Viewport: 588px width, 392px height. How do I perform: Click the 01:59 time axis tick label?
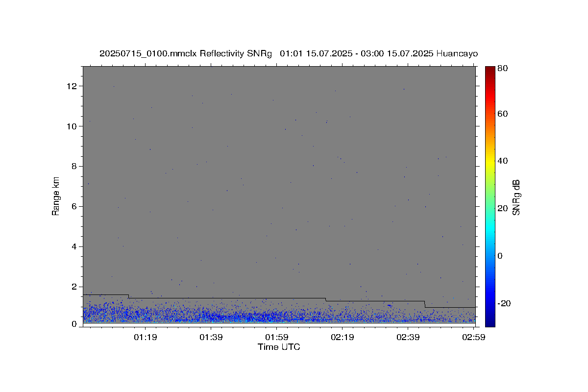click(x=277, y=337)
